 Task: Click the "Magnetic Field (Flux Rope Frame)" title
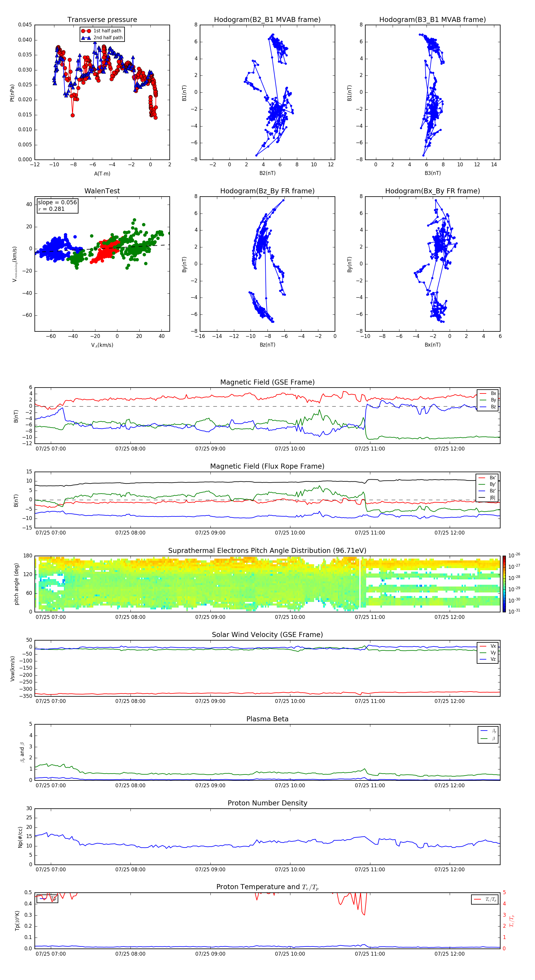(x=267, y=467)
